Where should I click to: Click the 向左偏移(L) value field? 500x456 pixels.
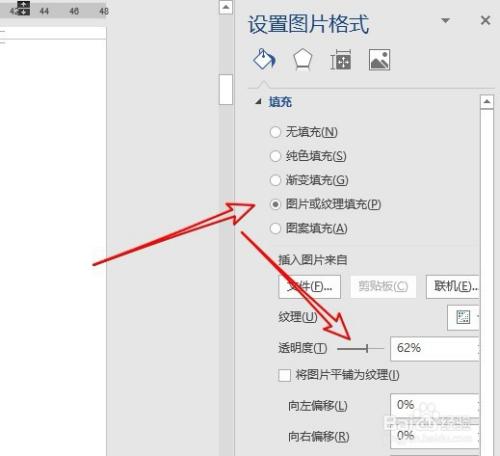point(435,405)
